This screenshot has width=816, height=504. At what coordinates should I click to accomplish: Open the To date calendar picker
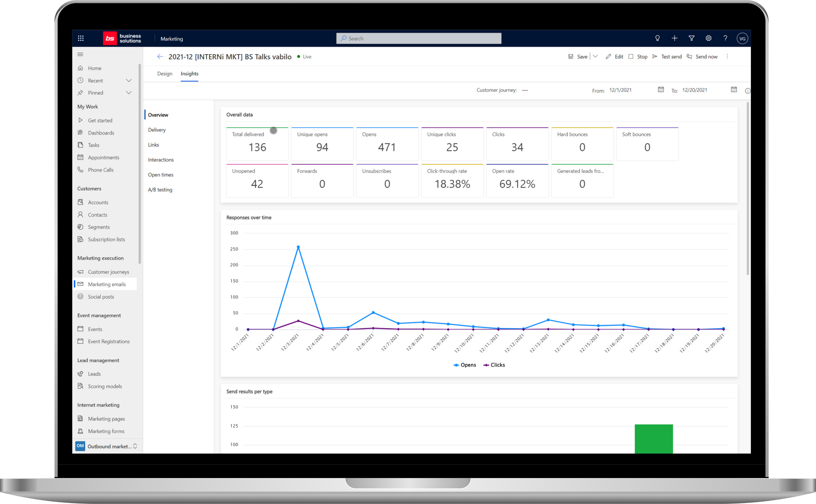tap(734, 90)
